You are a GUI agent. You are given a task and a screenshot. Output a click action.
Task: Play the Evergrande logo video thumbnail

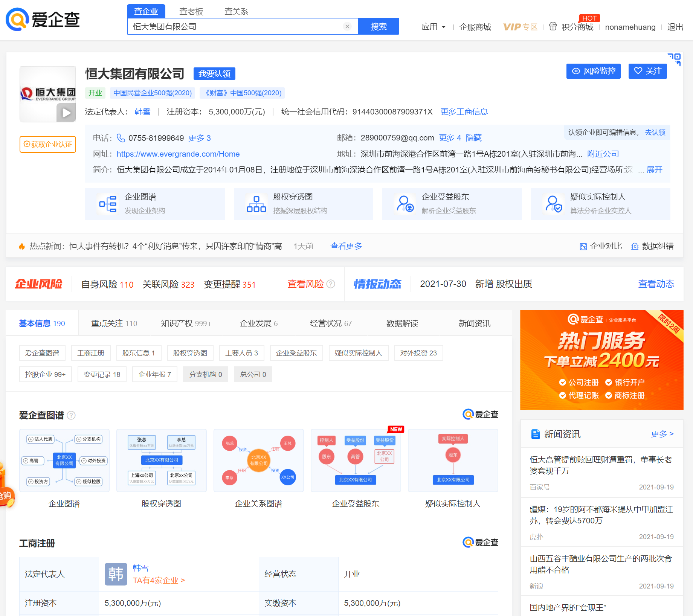coord(66,113)
